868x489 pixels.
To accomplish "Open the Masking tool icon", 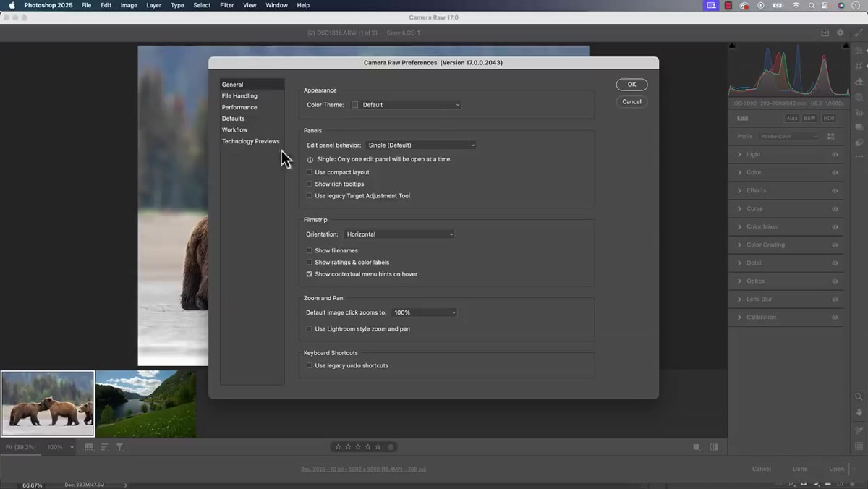I will pyautogui.click(x=859, y=97).
